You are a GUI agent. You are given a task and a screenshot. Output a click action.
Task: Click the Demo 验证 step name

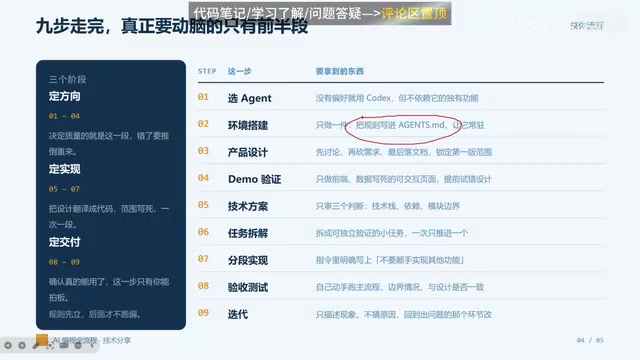click(254, 179)
